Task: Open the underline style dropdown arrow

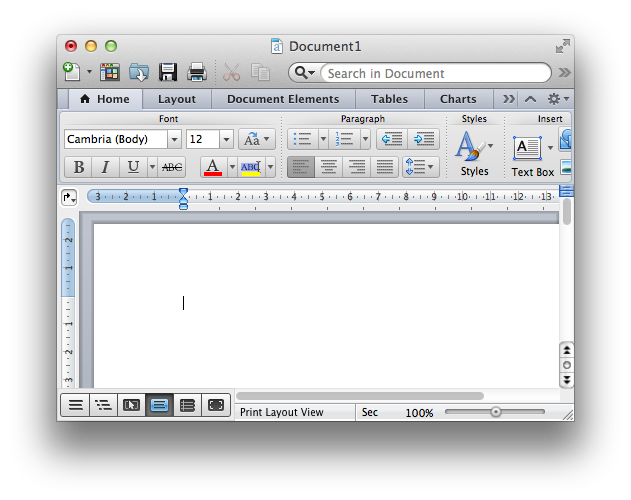Action: (153, 167)
